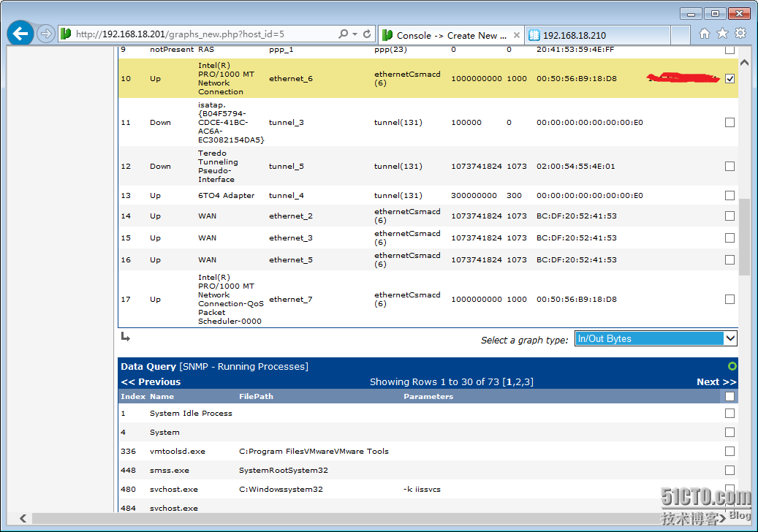Check the tunnel_3 interface row checkbox
This screenshot has width=758, height=532.
pyautogui.click(x=730, y=123)
